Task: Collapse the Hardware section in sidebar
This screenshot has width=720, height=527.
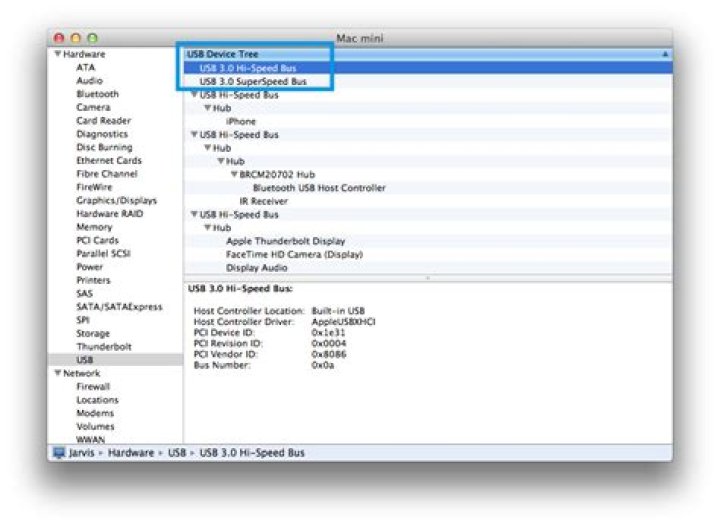Action: (57, 54)
